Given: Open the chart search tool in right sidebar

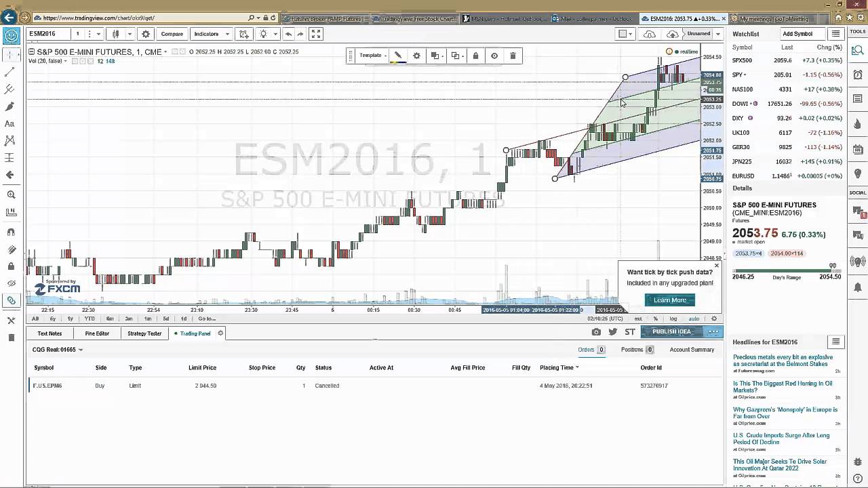Looking at the screenshot, I should [x=858, y=49].
